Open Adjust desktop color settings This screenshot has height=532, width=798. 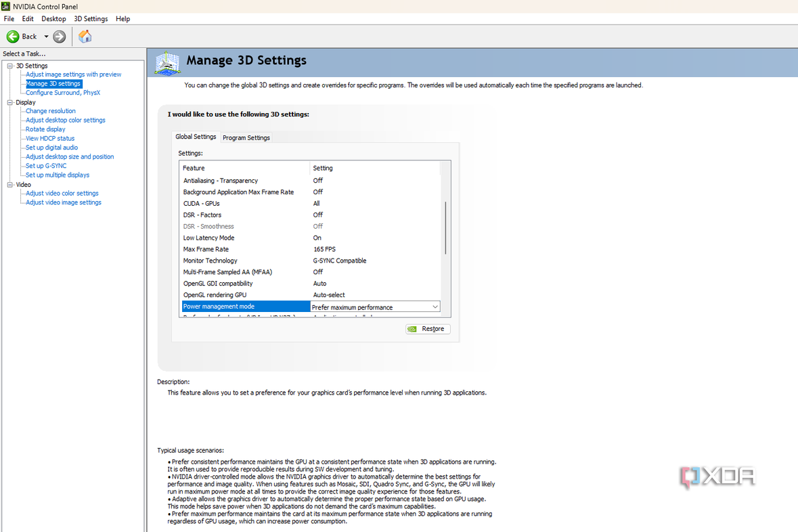pyautogui.click(x=65, y=120)
